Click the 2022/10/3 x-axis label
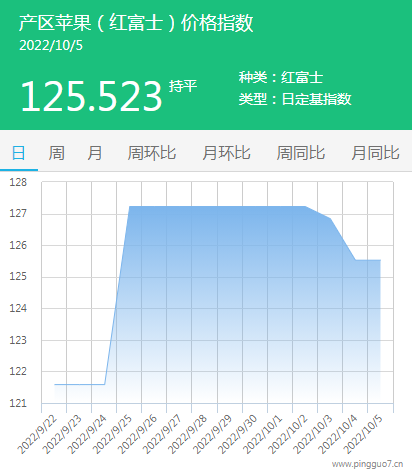 tap(313, 435)
